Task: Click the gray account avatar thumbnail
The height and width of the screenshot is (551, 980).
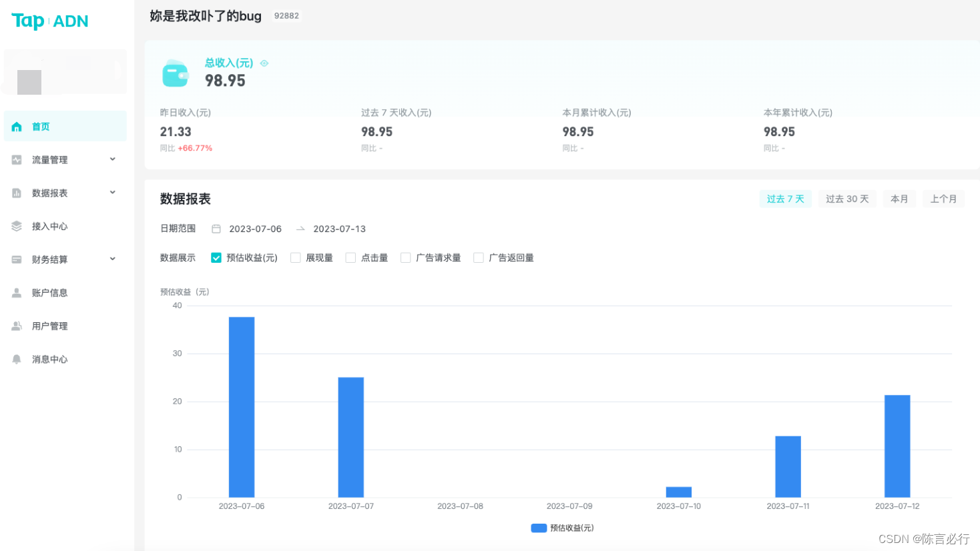Action: click(29, 82)
